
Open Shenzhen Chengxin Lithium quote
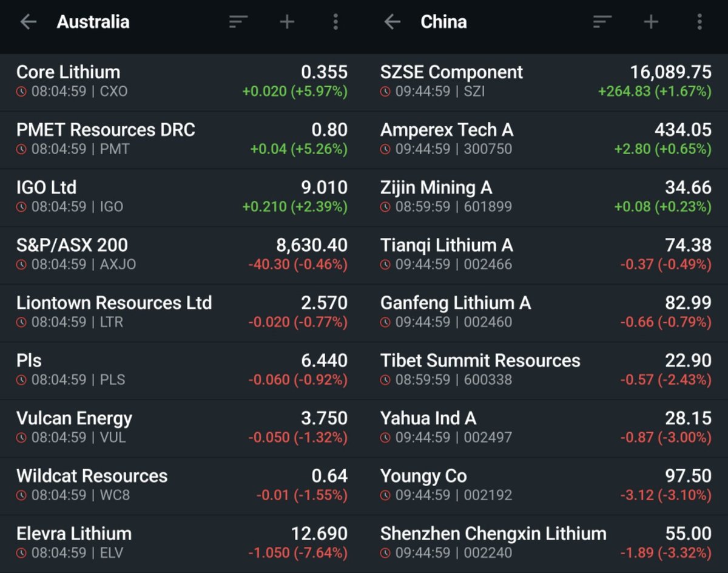[x=546, y=543]
